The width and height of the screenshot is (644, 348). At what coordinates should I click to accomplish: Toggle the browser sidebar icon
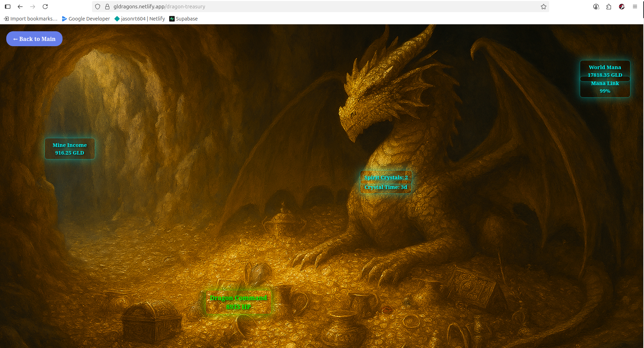8,7
